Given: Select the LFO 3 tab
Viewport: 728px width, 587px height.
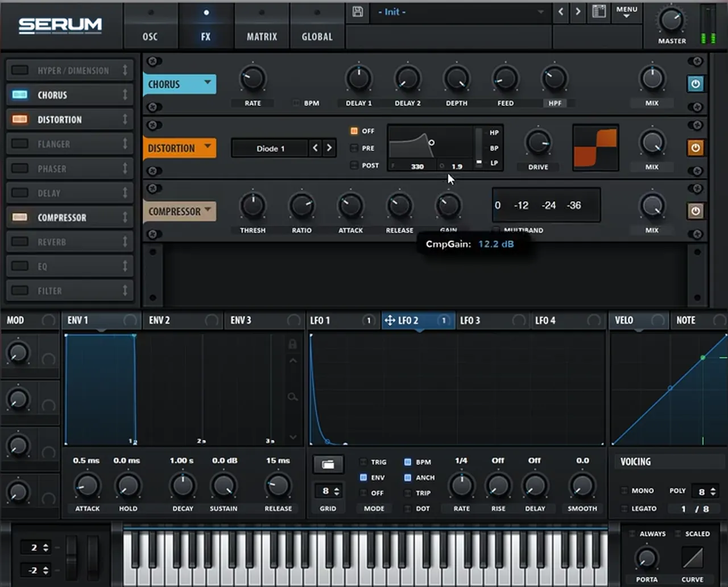Looking at the screenshot, I should (493, 320).
